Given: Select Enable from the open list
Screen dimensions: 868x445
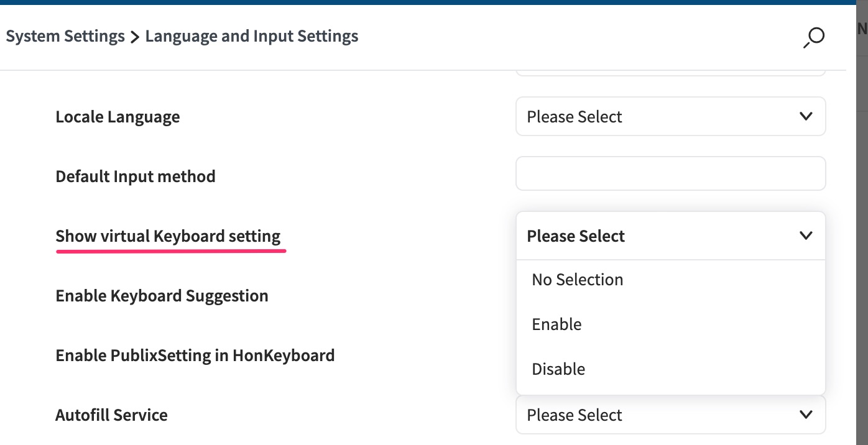Looking at the screenshot, I should 557,324.
